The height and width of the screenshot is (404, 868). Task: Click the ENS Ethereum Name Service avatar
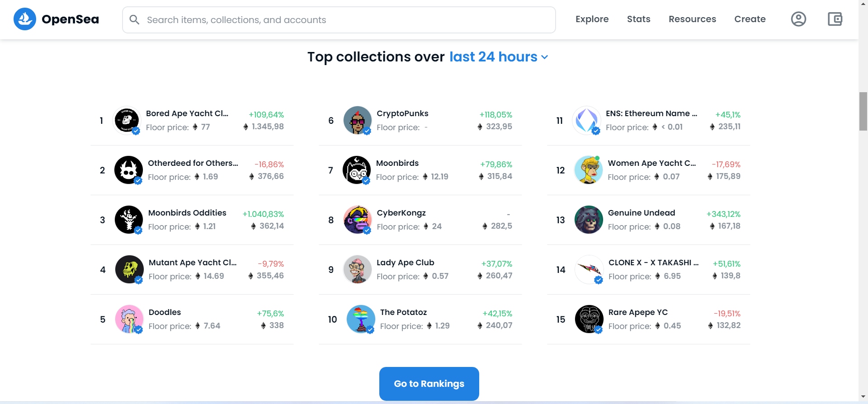click(x=586, y=120)
